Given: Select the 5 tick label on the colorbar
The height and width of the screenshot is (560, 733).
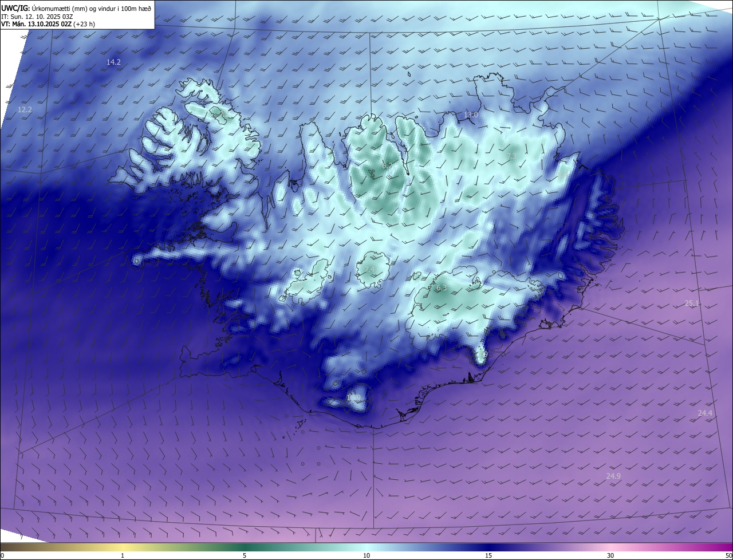Looking at the screenshot, I should (x=245, y=556).
